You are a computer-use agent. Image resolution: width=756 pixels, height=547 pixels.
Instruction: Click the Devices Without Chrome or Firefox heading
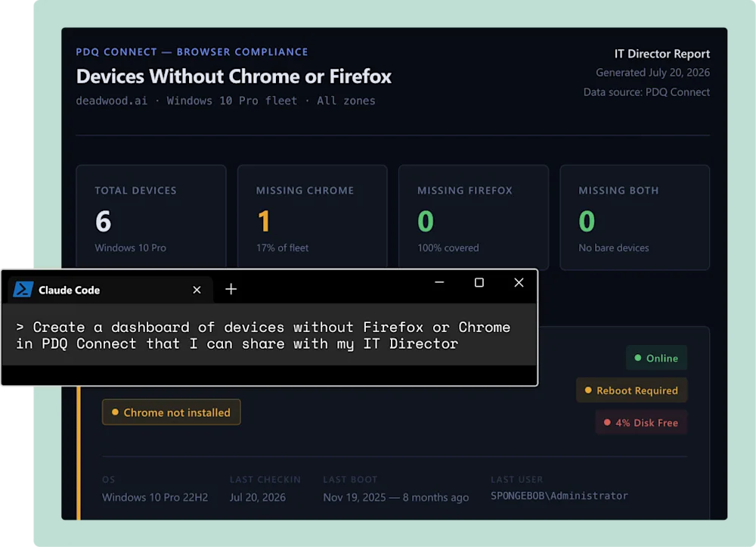point(234,76)
